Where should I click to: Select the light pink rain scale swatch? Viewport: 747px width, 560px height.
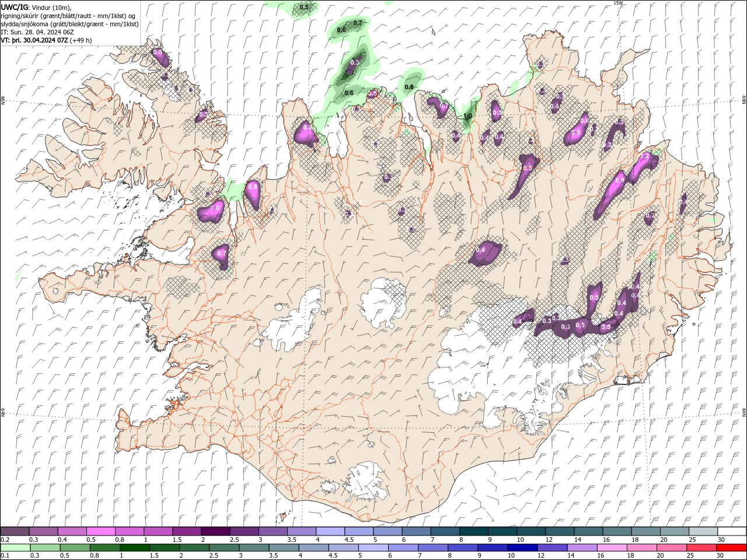pos(612,548)
